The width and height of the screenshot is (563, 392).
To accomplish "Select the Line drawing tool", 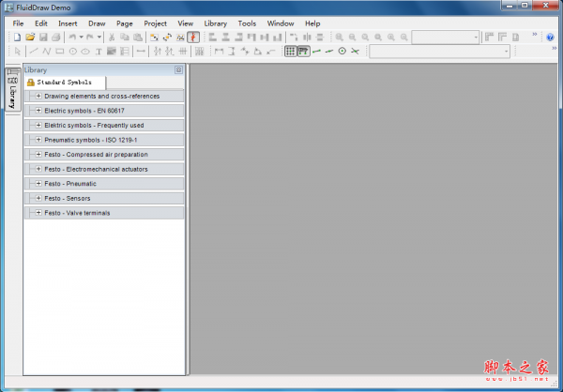I will pos(34,52).
